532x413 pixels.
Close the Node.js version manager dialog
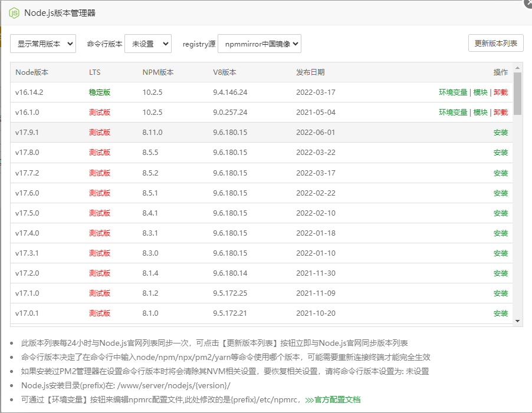(528, 3)
